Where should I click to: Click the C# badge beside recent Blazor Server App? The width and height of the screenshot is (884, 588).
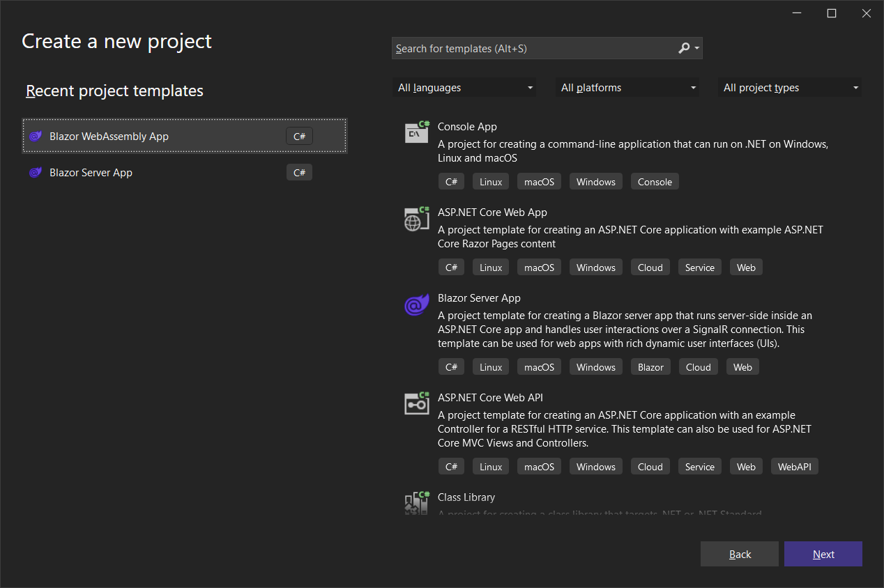(299, 173)
